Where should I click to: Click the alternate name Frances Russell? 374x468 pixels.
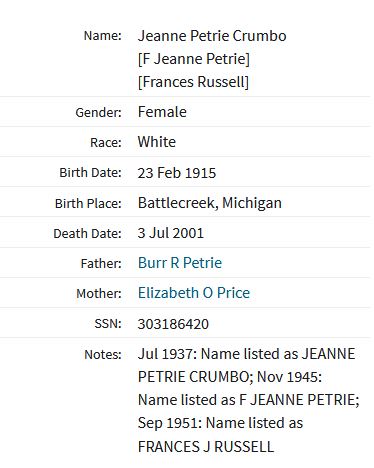click(193, 82)
